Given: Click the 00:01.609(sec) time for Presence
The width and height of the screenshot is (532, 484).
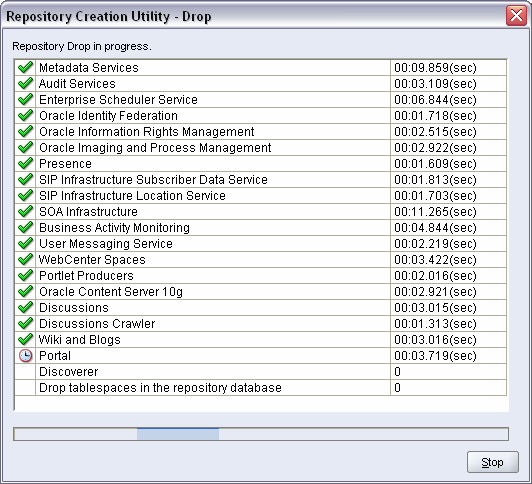Looking at the screenshot, I should click(435, 163).
